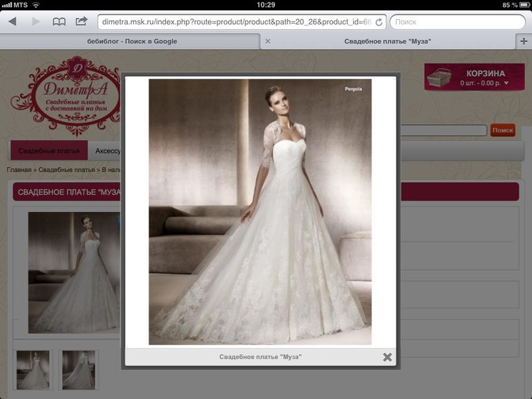Click the site search text field
Screen dimensions: 532x399
pyautogui.click(x=444, y=130)
